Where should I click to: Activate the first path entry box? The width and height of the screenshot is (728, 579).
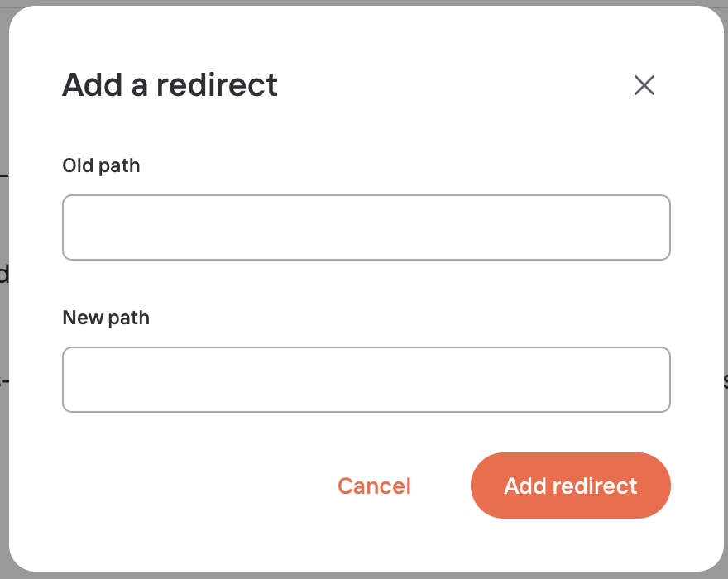click(366, 227)
